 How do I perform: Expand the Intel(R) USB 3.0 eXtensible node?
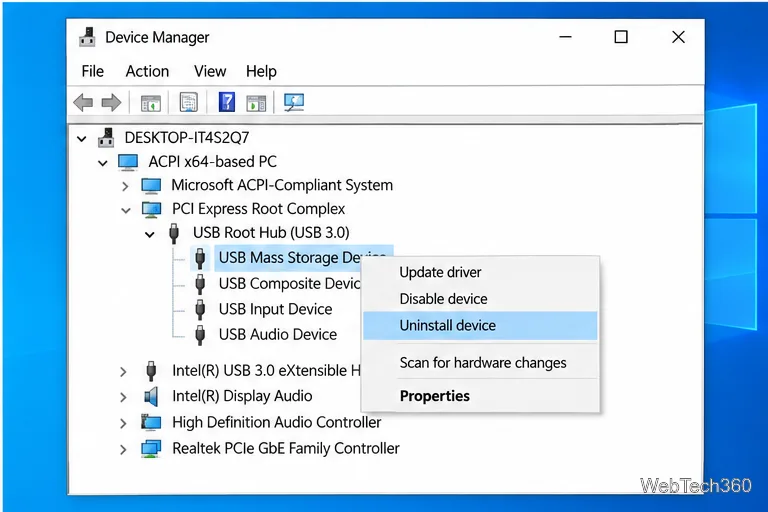pos(123,372)
